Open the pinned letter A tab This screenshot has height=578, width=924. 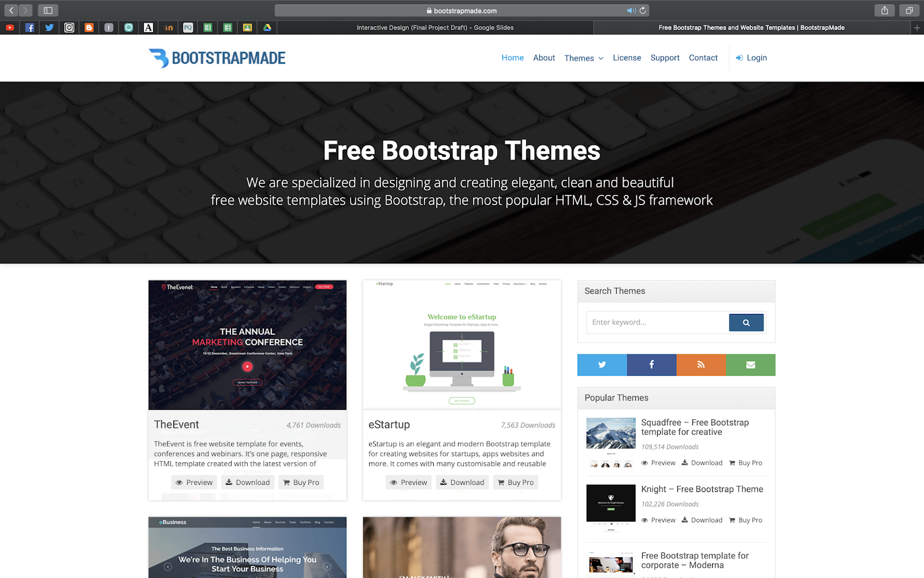(148, 27)
